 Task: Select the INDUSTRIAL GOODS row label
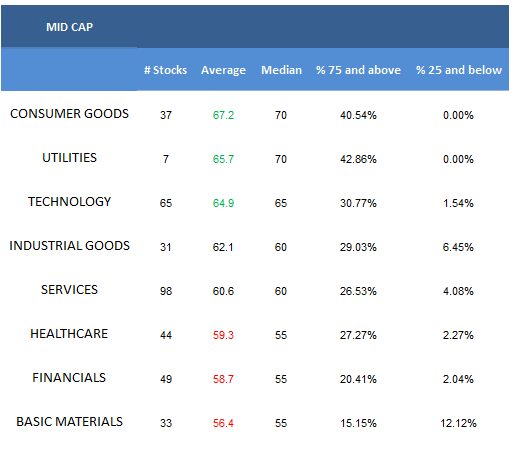click(69, 246)
